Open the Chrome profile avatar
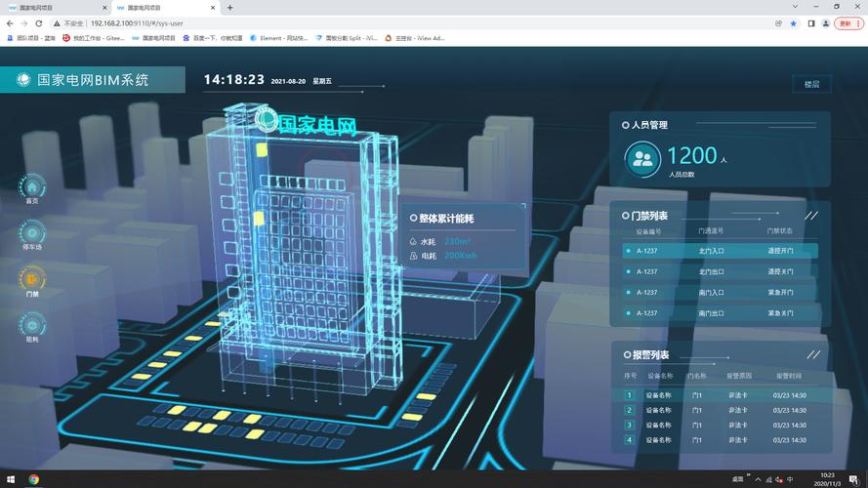868x488 pixels. click(x=825, y=23)
